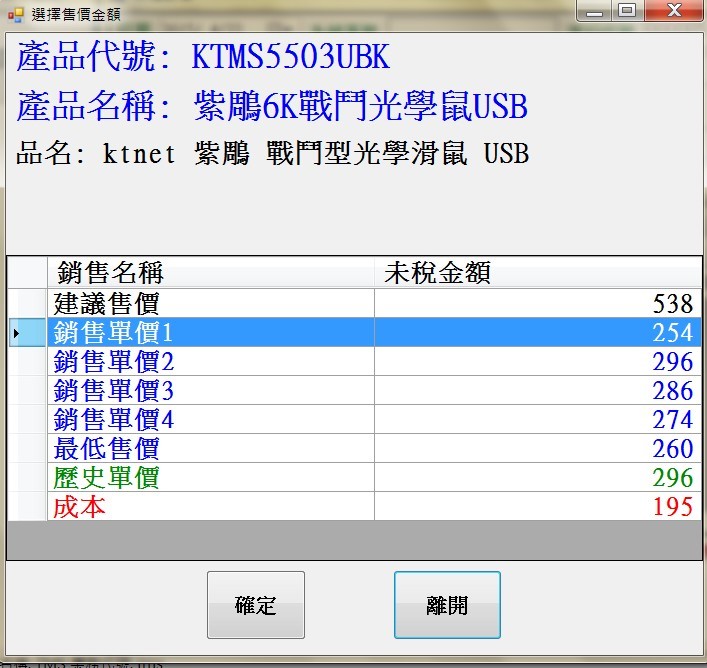Select the 歷史單價 row name
Viewport: 707px width, 668px height.
coord(211,477)
